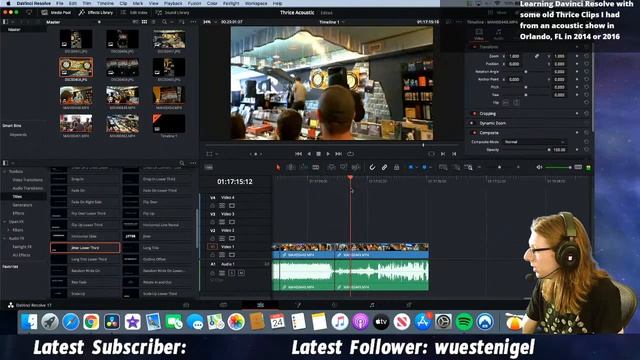Open the Fusion menu
This screenshot has height=360, width=640.
(194, 3)
